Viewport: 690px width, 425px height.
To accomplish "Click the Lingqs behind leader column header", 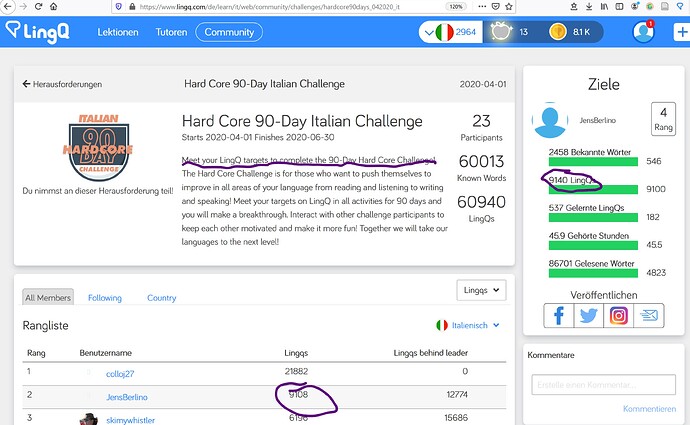I will 430,353.
